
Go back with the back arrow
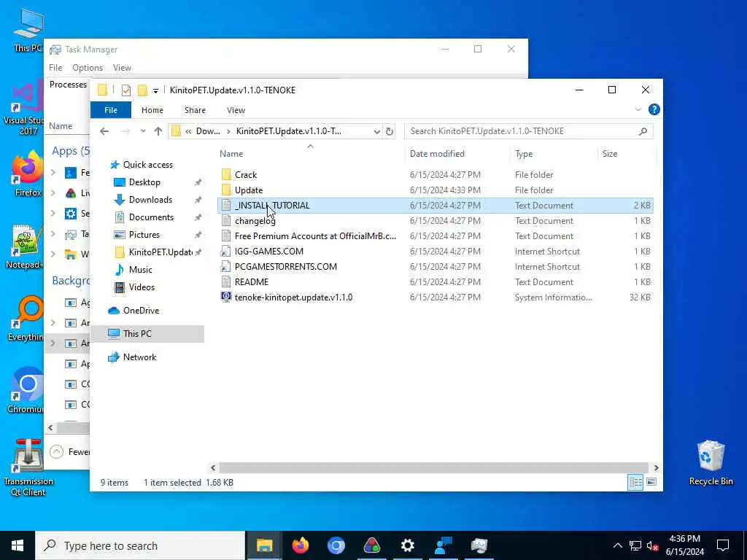(x=104, y=131)
